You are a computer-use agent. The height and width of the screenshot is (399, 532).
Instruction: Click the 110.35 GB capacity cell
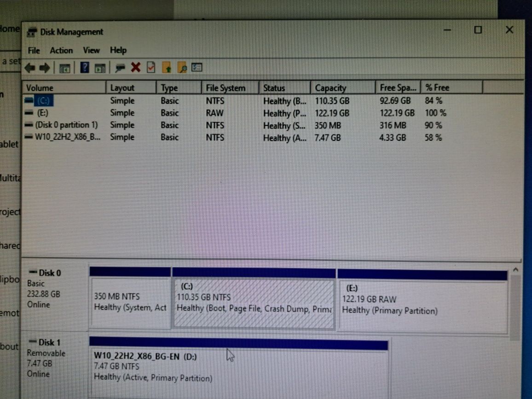click(332, 101)
